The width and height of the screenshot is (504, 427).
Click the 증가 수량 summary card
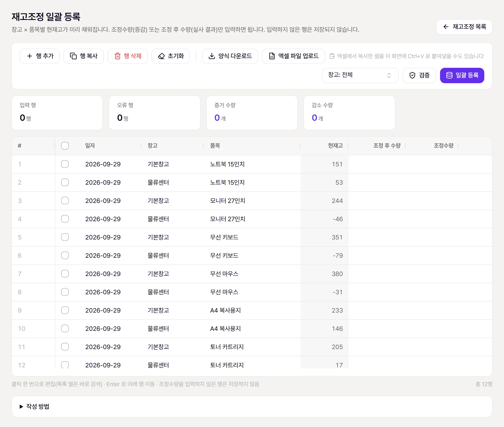252,113
